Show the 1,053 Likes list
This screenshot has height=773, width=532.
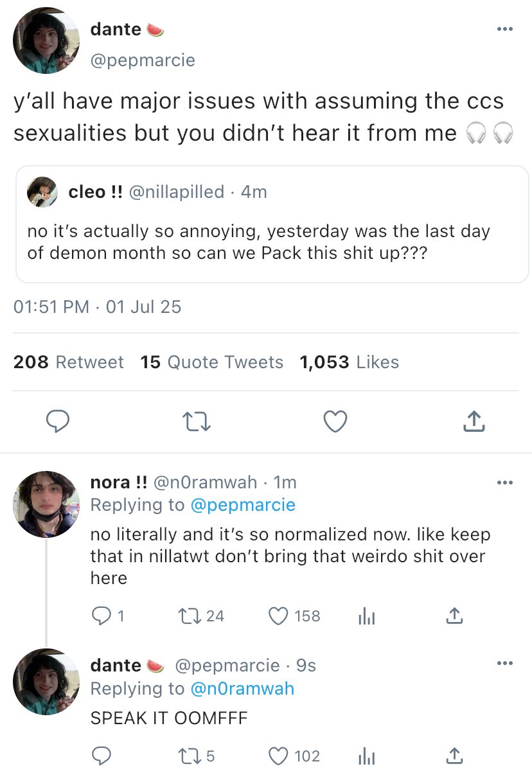click(x=349, y=362)
